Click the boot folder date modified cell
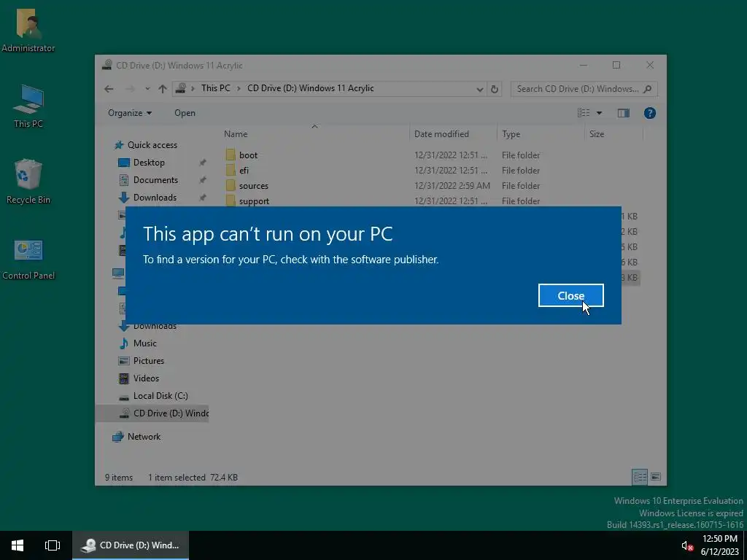The height and width of the screenshot is (560, 747). pos(451,155)
